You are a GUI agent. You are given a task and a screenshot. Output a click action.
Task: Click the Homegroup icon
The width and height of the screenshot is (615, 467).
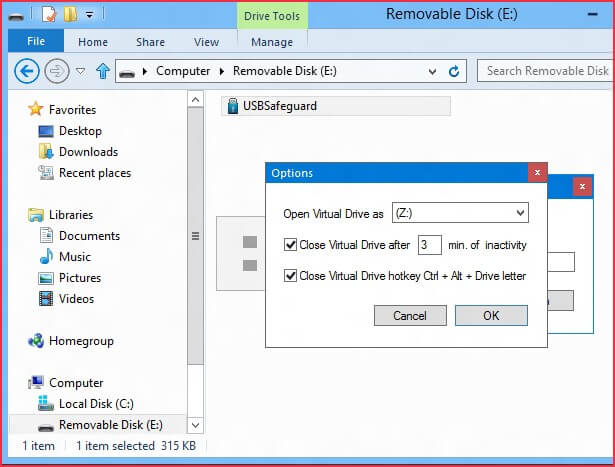click(x=36, y=341)
